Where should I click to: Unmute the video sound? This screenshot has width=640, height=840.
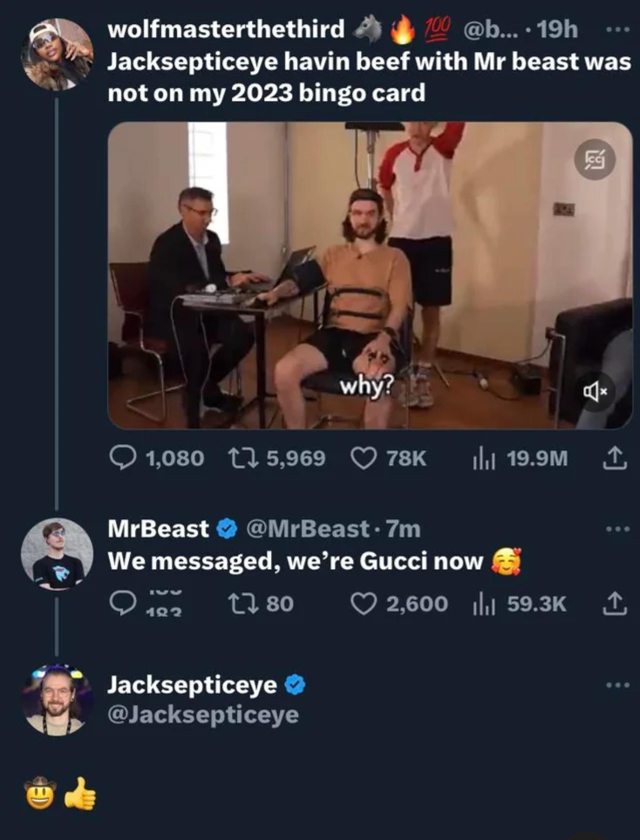[595, 391]
